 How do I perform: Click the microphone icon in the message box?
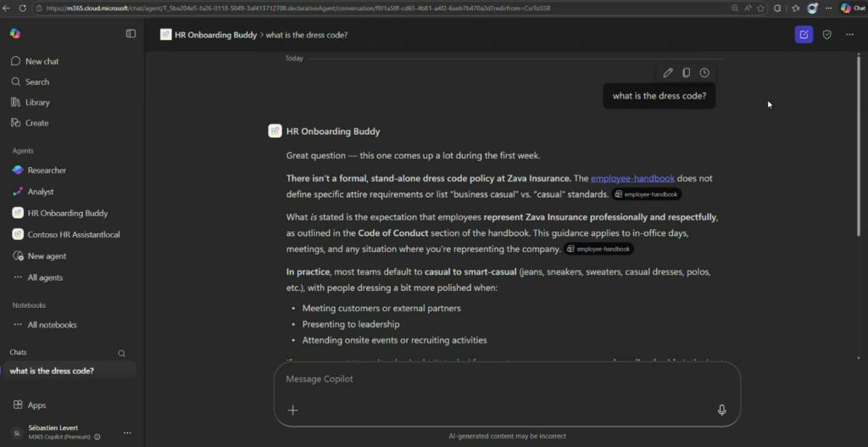(x=721, y=410)
